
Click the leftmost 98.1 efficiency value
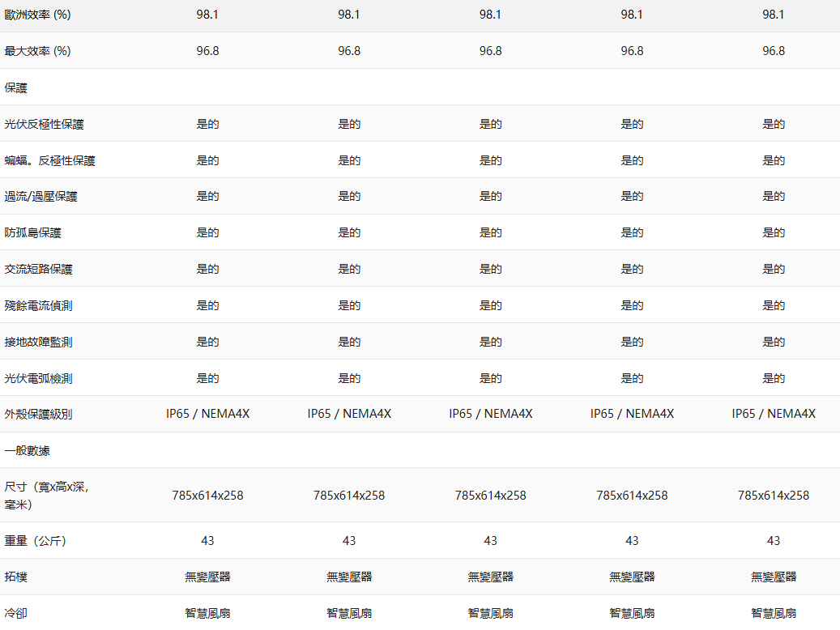coord(207,15)
